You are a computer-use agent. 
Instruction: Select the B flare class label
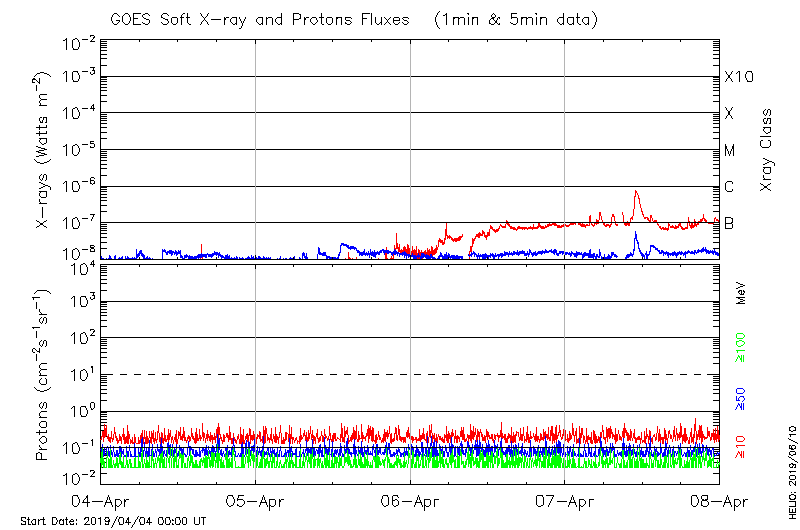point(729,223)
